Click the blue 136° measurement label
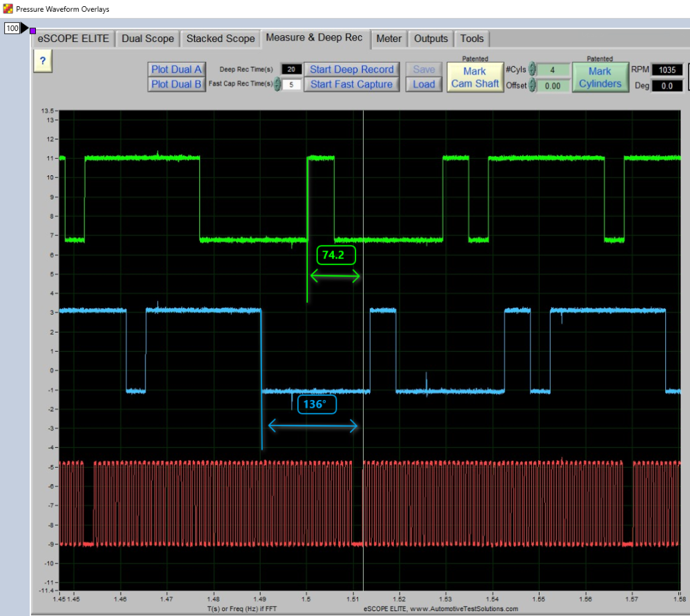690x616 pixels. point(317,404)
